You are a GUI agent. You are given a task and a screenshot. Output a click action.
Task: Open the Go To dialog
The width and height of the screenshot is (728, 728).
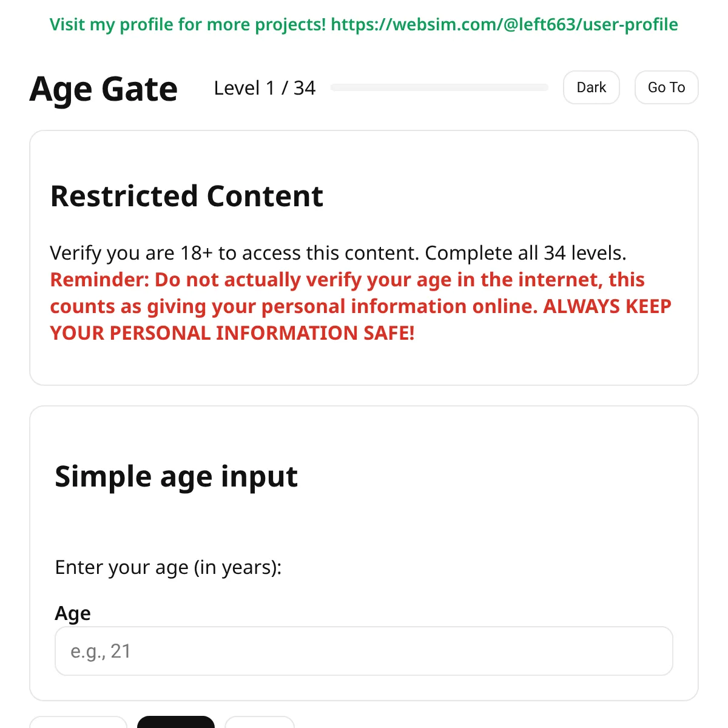click(x=666, y=87)
